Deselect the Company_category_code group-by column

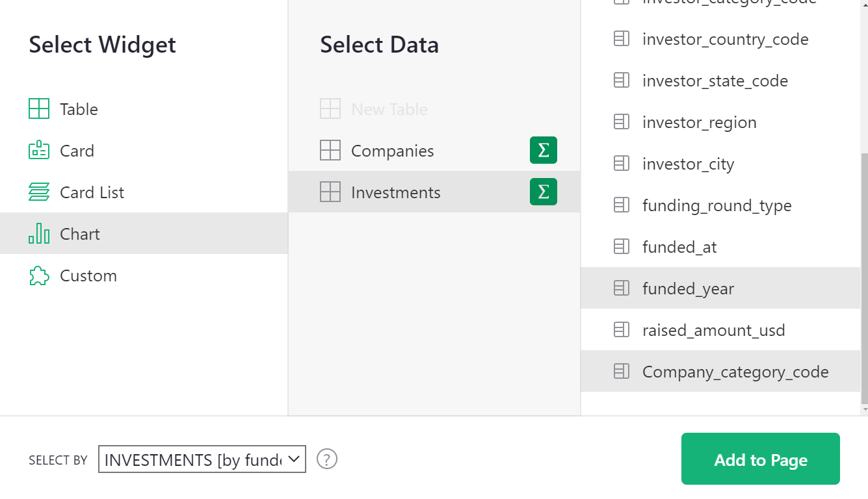tap(735, 372)
